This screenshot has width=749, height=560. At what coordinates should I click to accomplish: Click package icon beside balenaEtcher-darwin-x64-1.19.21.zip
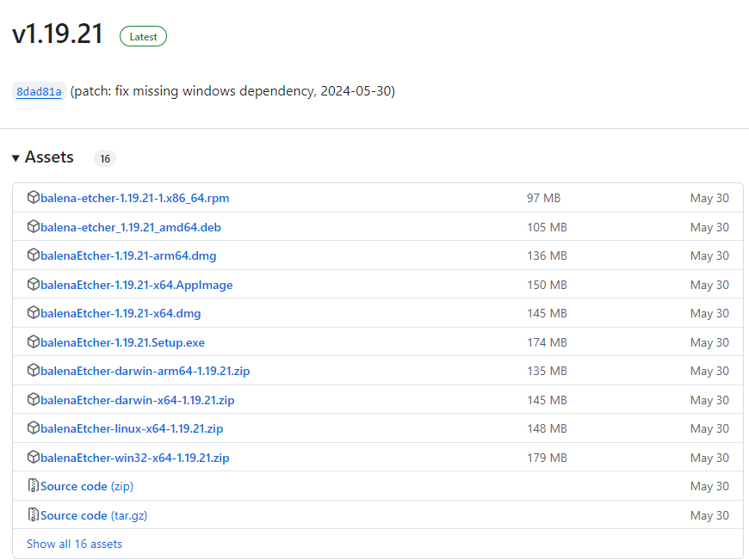(x=33, y=399)
